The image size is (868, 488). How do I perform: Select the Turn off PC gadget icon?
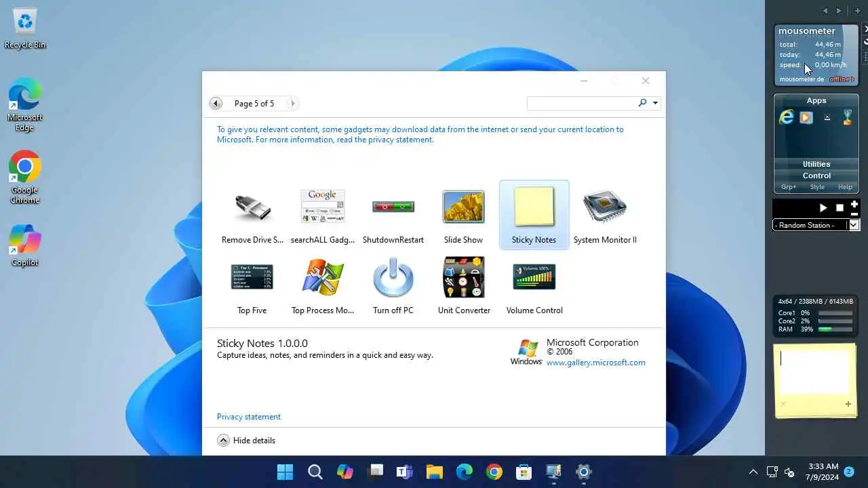point(393,277)
